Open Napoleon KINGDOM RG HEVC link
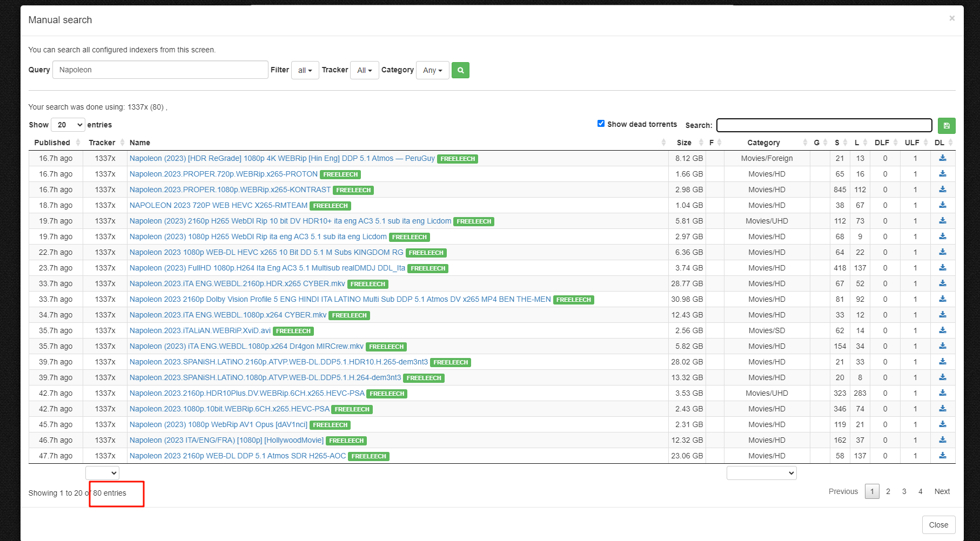The height and width of the screenshot is (541, 980). 266,252
